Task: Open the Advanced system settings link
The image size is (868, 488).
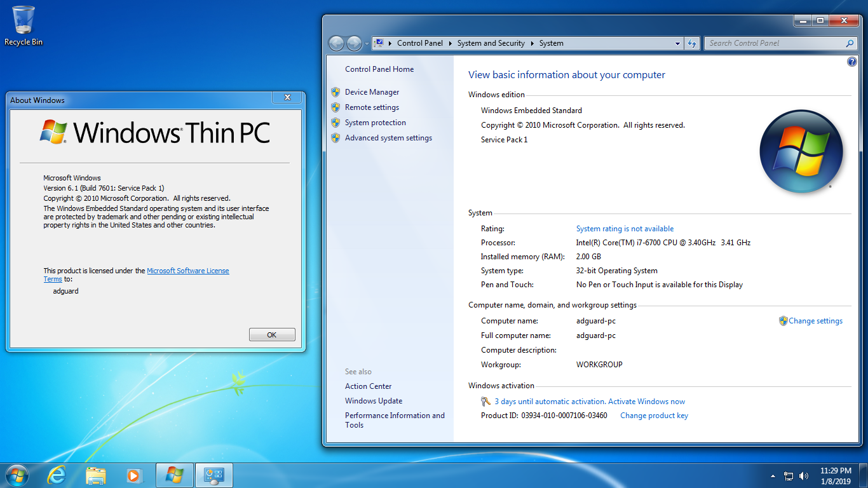Action: tap(388, 138)
